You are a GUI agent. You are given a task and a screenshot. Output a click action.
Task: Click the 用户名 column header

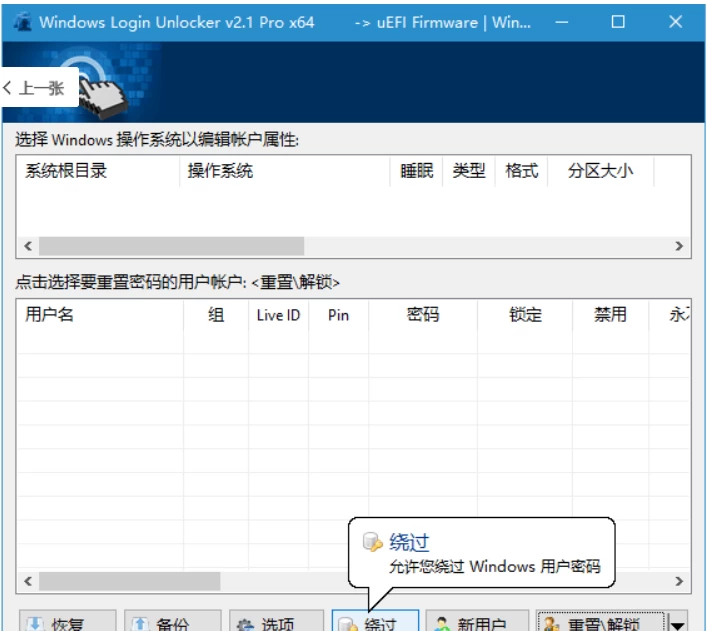click(100, 314)
